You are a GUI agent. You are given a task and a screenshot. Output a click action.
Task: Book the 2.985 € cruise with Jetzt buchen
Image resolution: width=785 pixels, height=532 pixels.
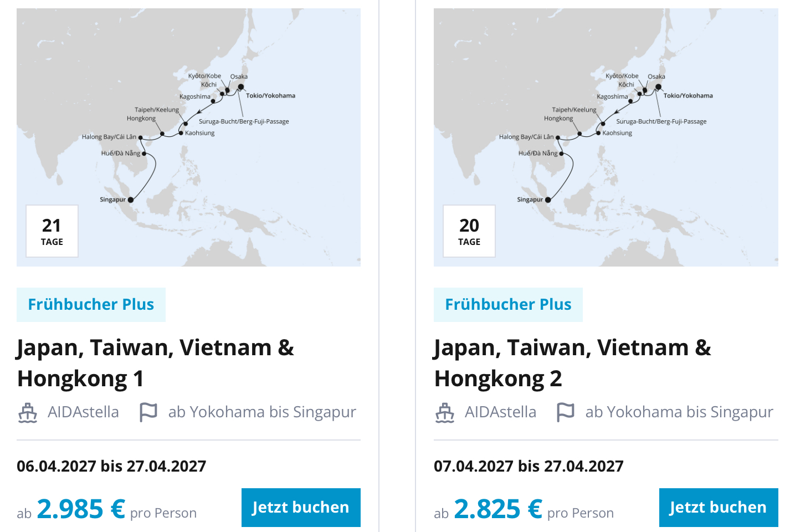pos(301,507)
